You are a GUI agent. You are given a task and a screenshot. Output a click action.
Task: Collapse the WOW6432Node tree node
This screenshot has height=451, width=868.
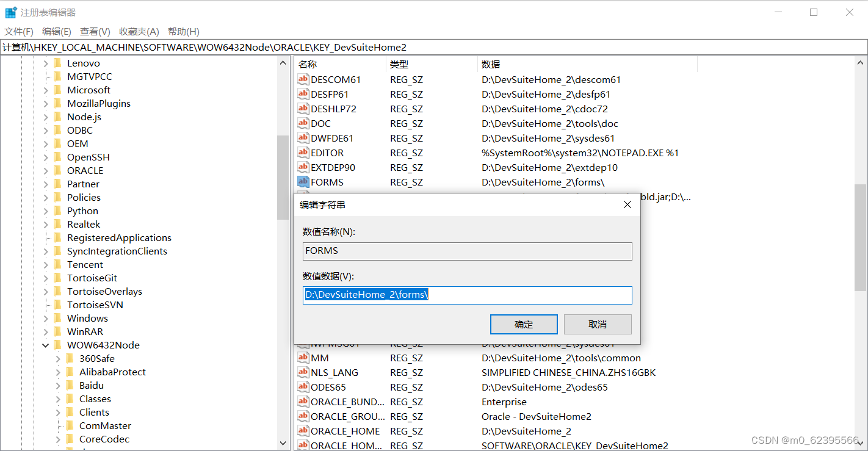[46, 345]
